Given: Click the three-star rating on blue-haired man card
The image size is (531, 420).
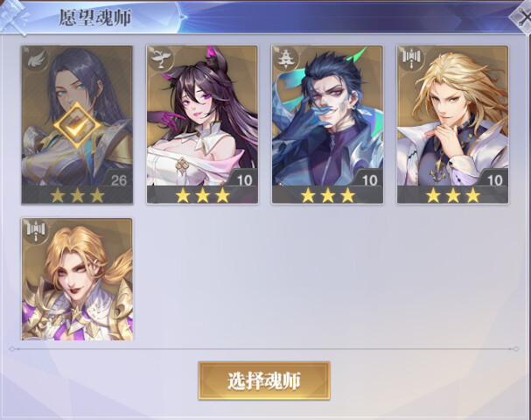Looking at the screenshot, I should point(327,195).
